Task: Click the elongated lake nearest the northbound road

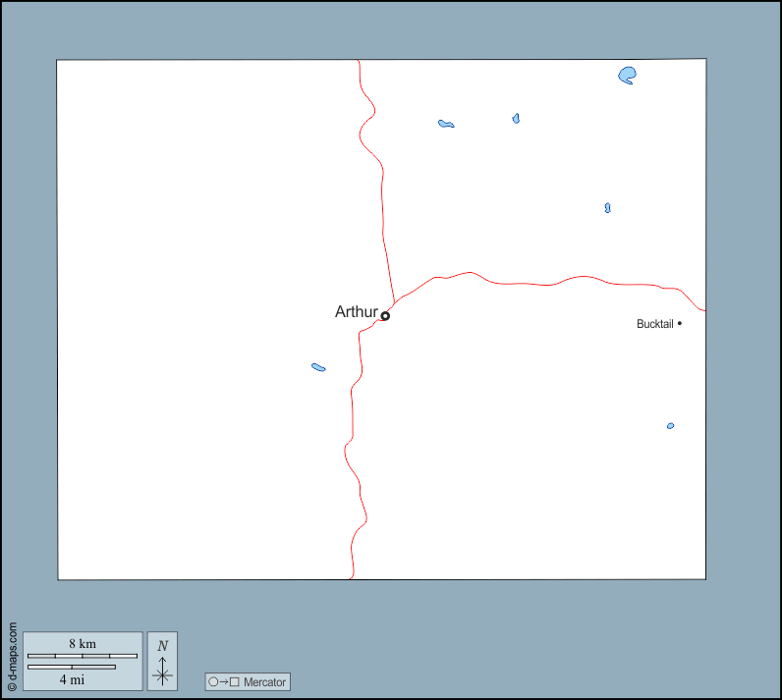Action: click(x=446, y=124)
